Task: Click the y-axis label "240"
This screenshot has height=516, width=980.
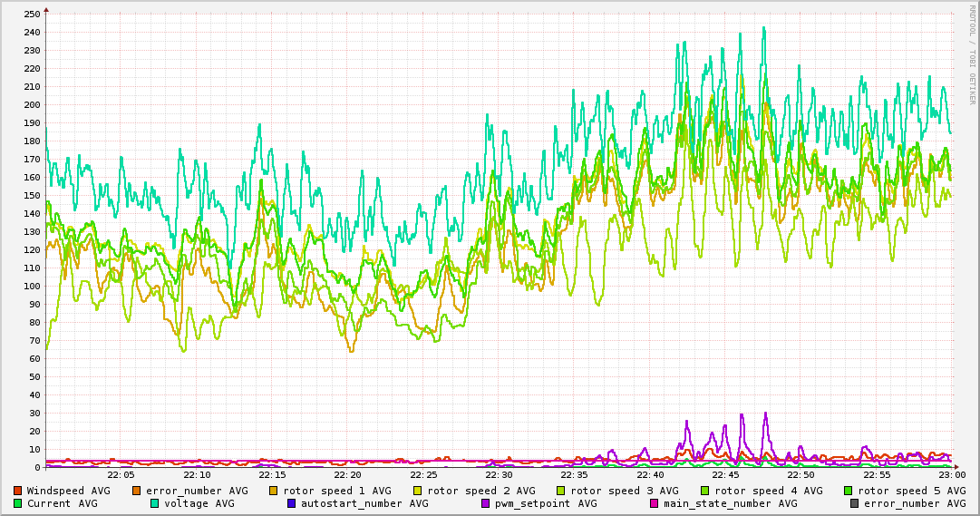Action: pyautogui.click(x=32, y=32)
